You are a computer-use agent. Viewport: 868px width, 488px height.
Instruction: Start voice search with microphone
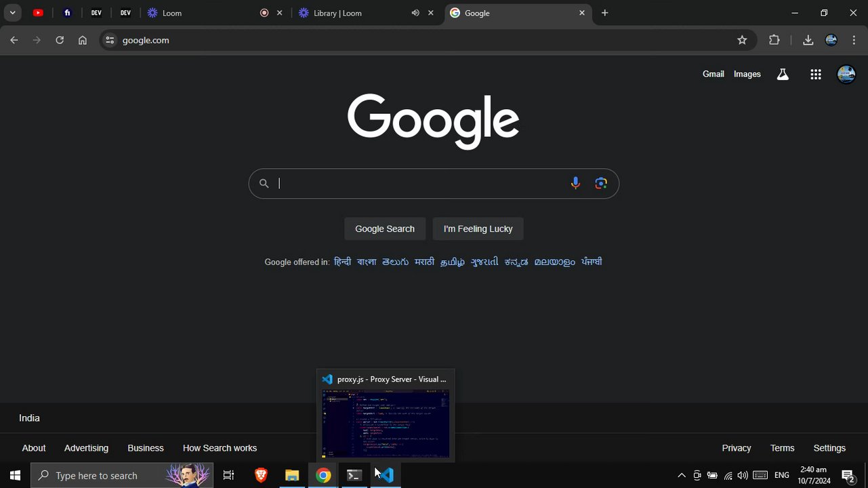(575, 183)
